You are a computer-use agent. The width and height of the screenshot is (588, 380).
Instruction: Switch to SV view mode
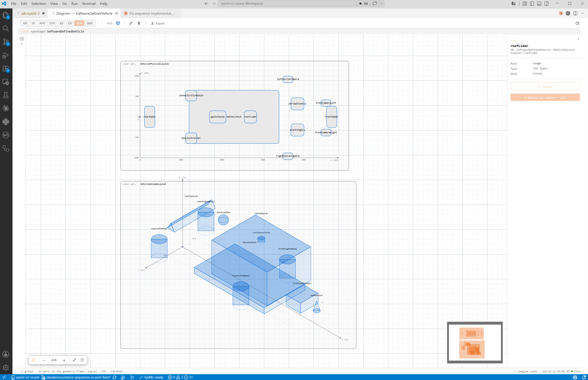61,23
